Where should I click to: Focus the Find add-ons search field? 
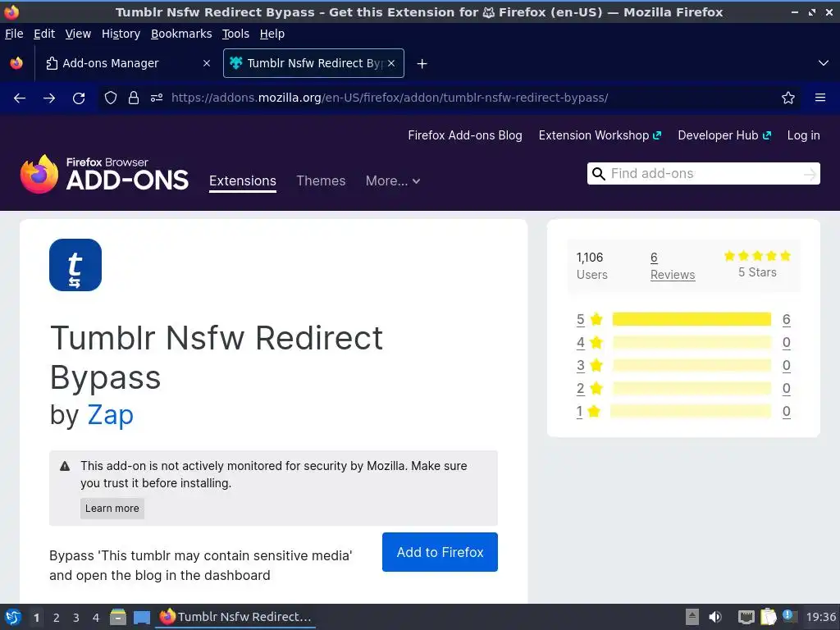[703, 174]
